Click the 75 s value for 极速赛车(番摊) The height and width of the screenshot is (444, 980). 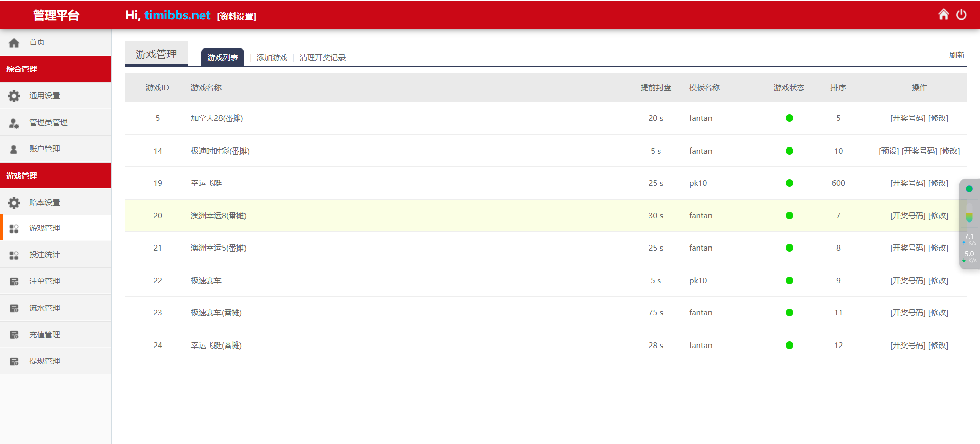click(656, 313)
